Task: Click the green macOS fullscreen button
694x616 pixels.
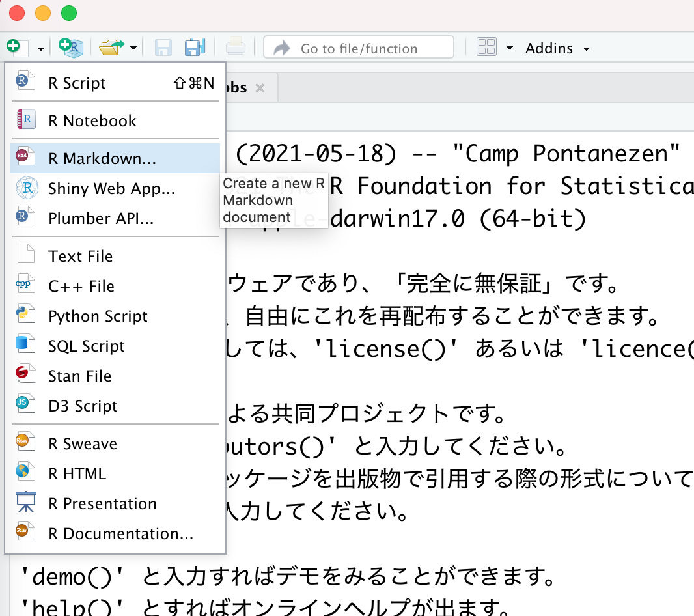Action: tap(68, 12)
